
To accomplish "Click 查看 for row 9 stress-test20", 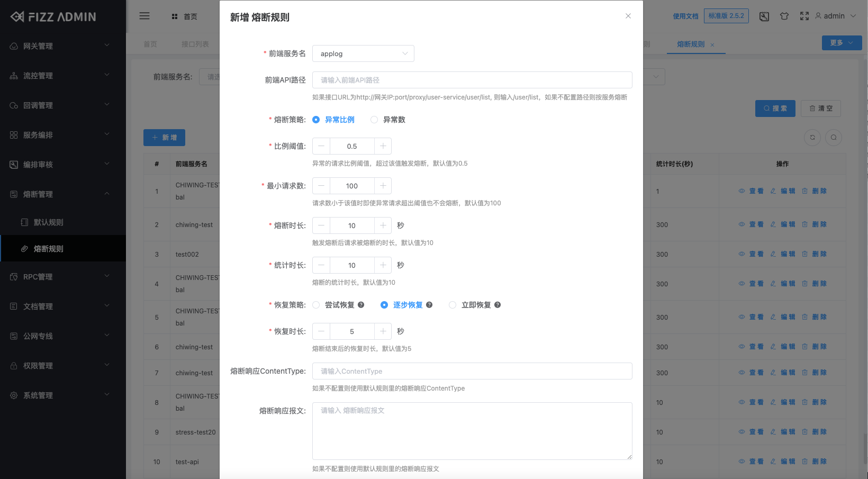I will pos(751,432).
